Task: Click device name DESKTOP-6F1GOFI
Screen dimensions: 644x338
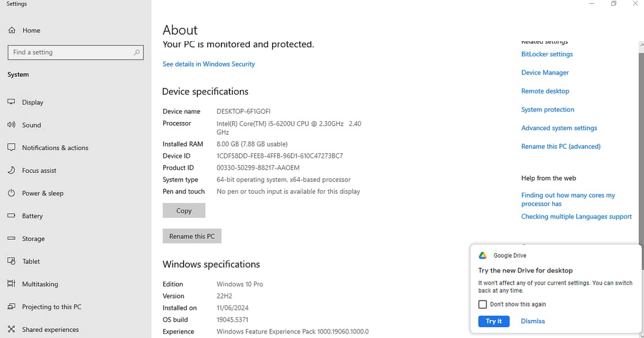Action: click(x=243, y=112)
